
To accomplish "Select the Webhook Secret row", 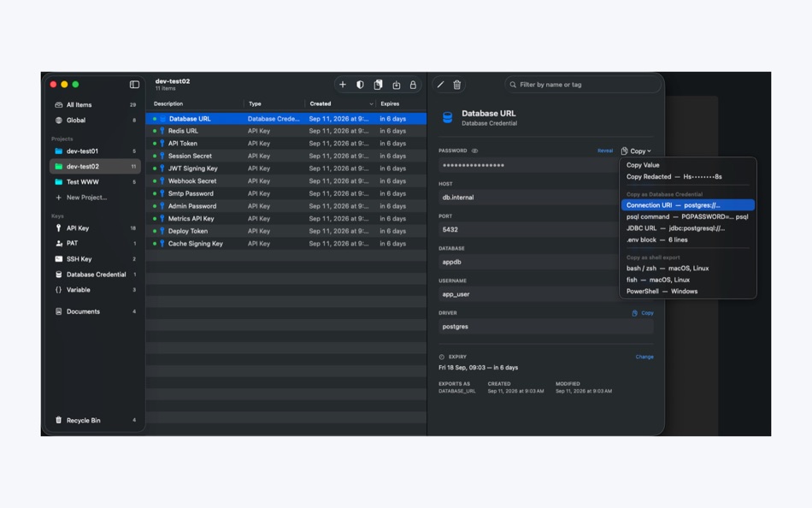I will coord(286,181).
